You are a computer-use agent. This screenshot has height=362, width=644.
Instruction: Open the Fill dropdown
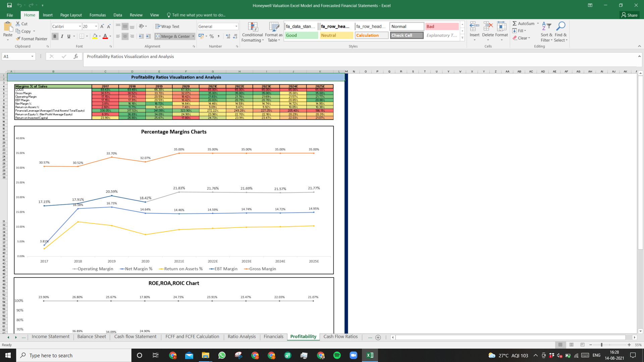click(519, 31)
